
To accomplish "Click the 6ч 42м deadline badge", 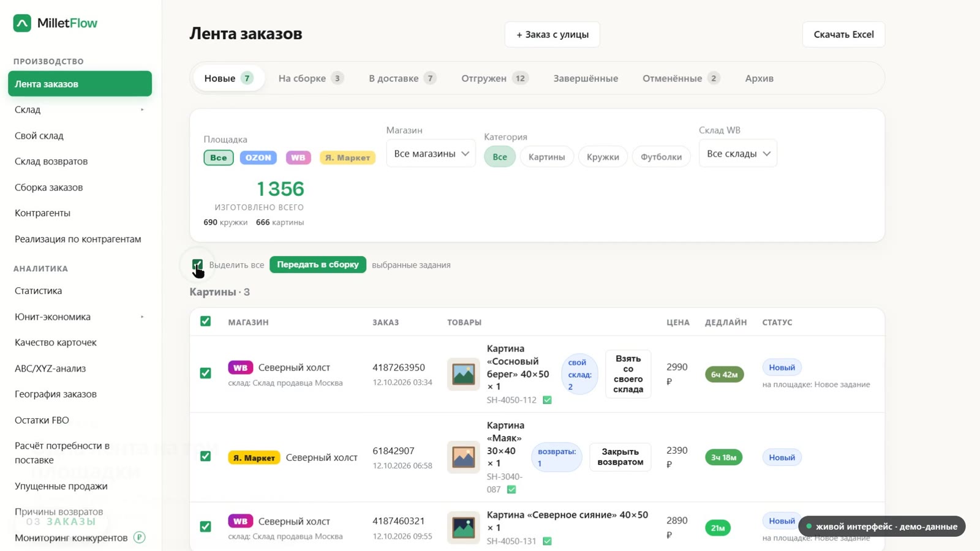I will point(725,374).
